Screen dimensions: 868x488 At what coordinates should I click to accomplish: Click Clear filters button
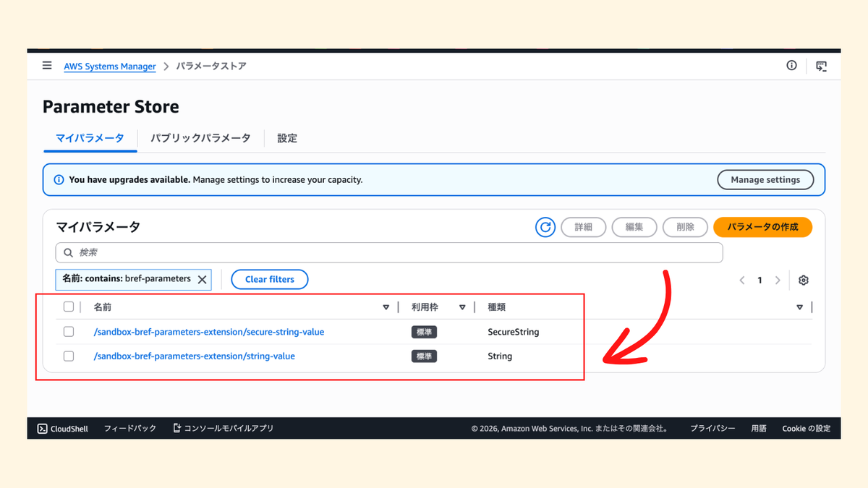click(x=270, y=279)
